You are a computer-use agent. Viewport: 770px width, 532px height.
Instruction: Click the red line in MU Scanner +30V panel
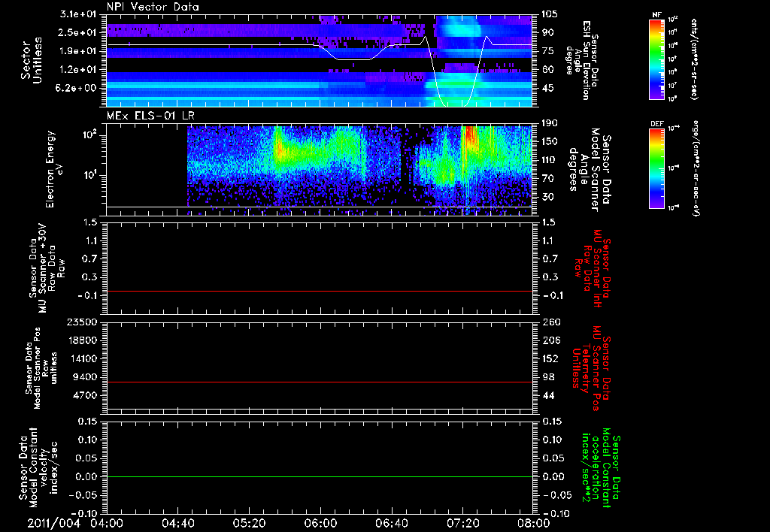tap(319, 291)
